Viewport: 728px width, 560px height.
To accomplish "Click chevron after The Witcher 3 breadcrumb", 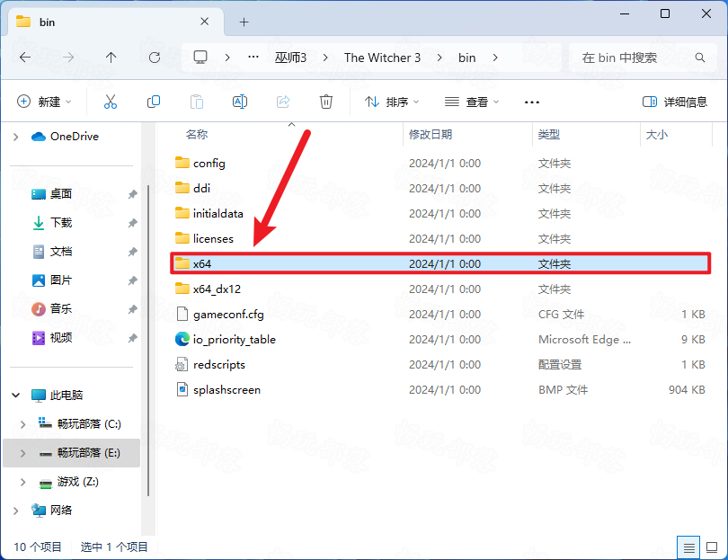I will coord(439,58).
